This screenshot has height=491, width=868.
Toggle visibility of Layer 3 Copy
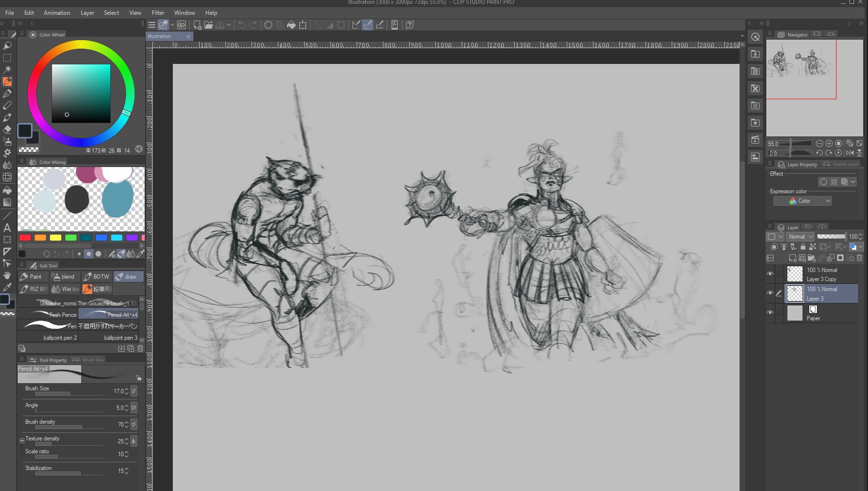pyautogui.click(x=770, y=274)
